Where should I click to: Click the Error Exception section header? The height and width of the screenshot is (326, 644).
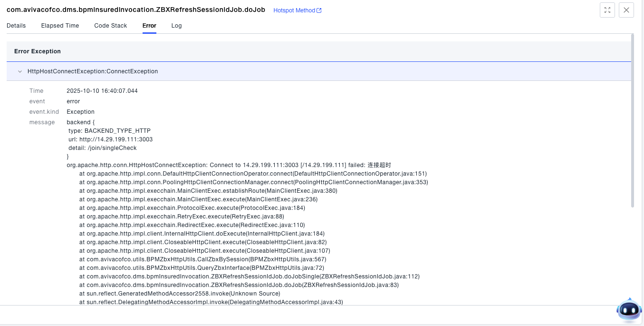[38, 51]
